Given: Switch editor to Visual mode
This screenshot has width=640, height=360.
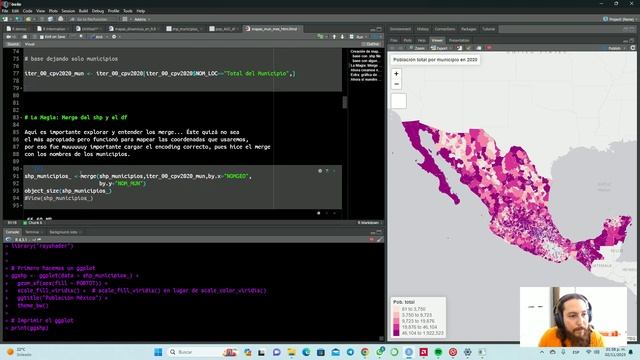Looking at the screenshot, I should (30, 44).
